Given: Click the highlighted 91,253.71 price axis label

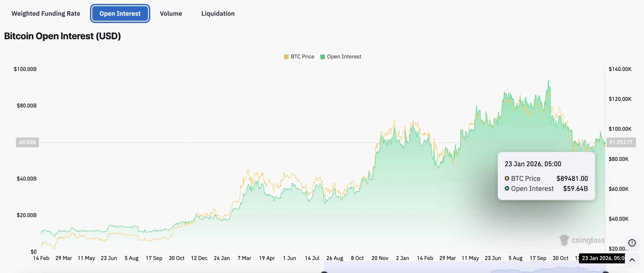Looking at the screenshot, I should (x=621, y=142).
